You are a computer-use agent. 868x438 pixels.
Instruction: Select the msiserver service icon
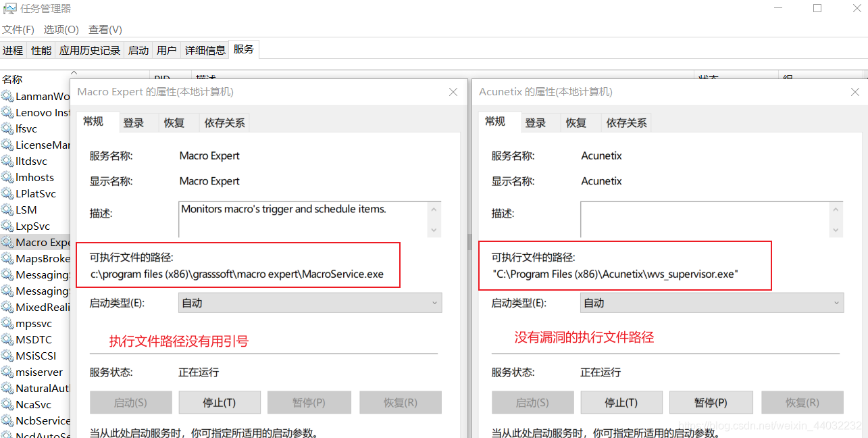click(7, 372)
